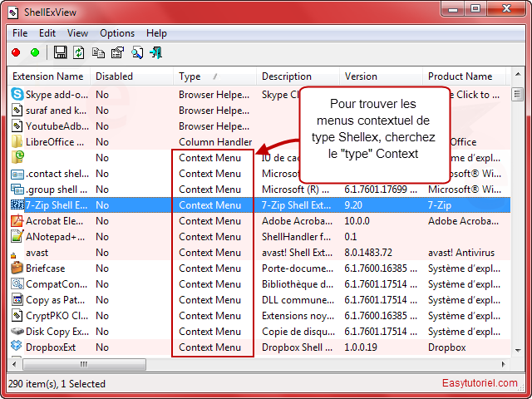Open the Options menu
The image size is (532, 399).
[x=117, y=33]
